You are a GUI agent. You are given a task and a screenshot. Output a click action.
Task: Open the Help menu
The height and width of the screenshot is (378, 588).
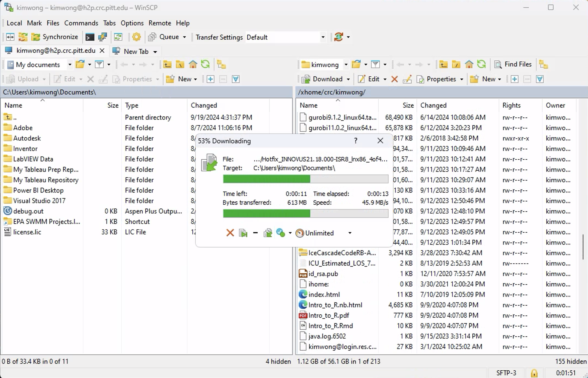click(x=183, y=23)
